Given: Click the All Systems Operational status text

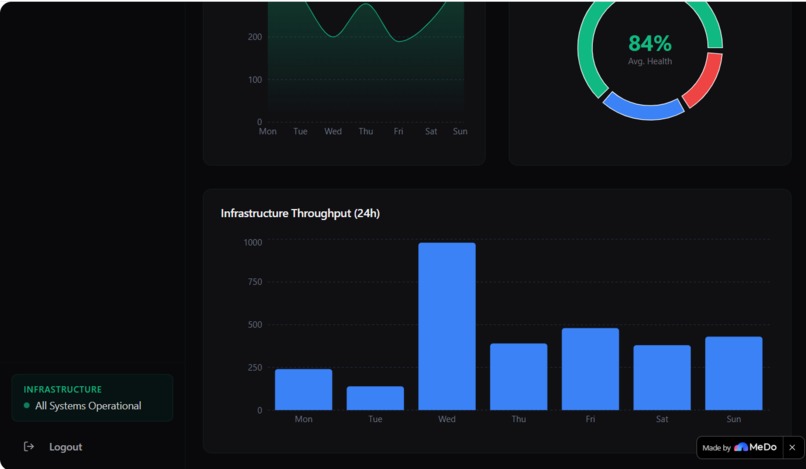Looking at the screenshot, I should 88,406.
